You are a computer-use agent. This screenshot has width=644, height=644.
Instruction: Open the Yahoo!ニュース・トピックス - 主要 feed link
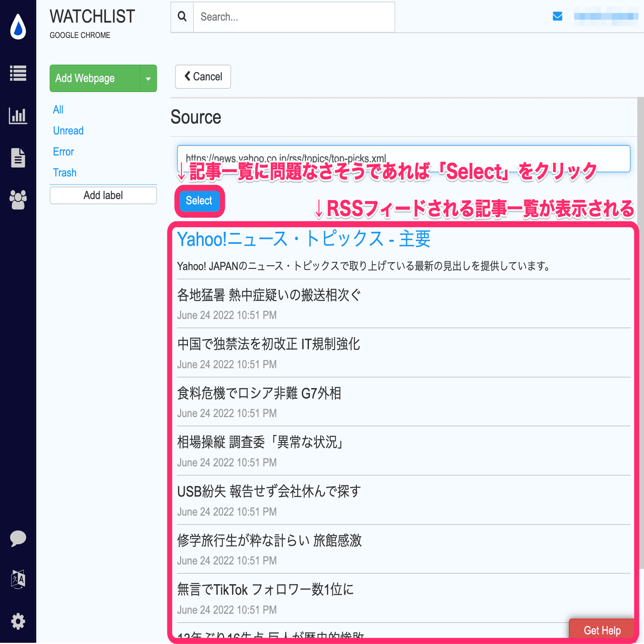[304, 239]
